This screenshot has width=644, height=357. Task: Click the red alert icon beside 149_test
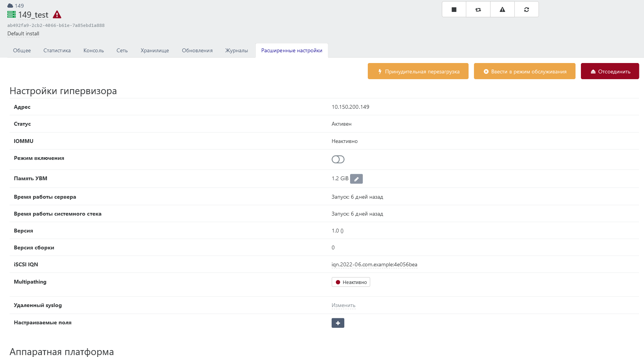click(57, 15)
